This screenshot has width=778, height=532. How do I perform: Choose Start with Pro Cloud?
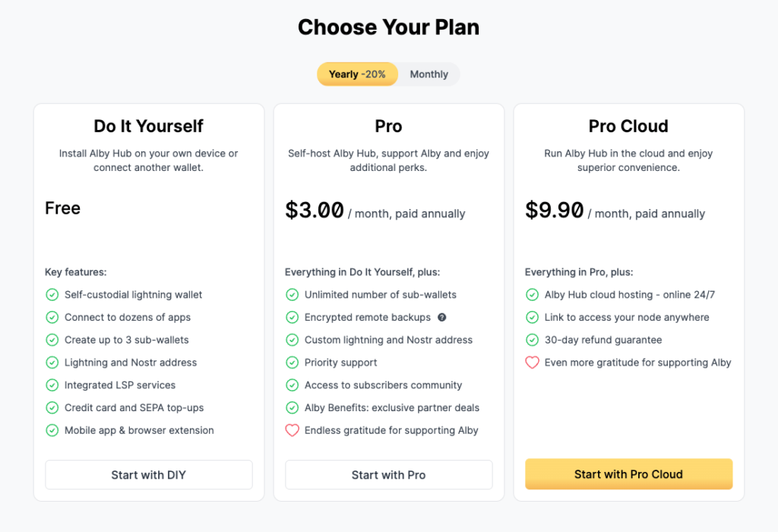point(628,474)
